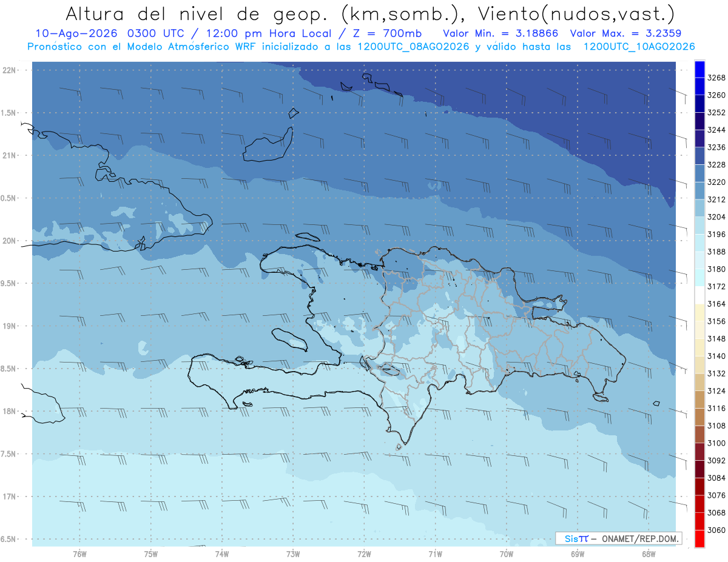Click the '71W' longitude label
The width and height of the screenshot is (728, 562).
435,554
